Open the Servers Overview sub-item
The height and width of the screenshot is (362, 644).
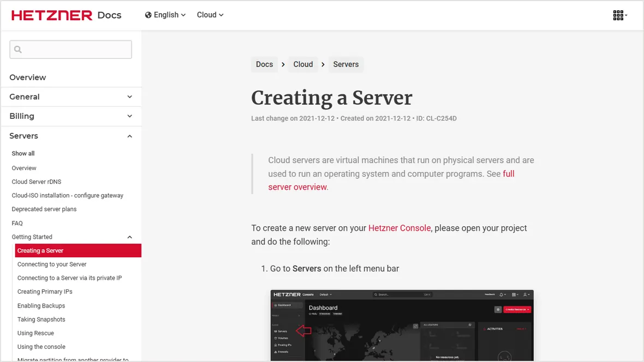click(x=24, y=168)
